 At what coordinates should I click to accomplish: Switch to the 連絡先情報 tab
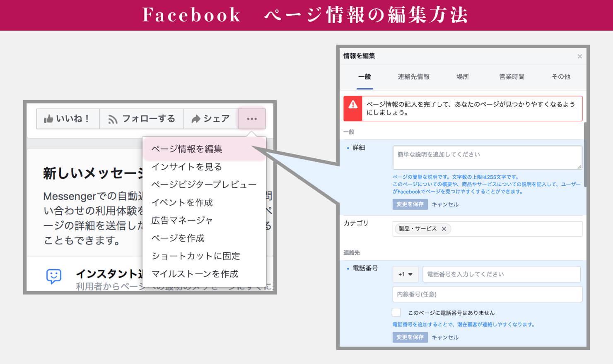(413, 77)
